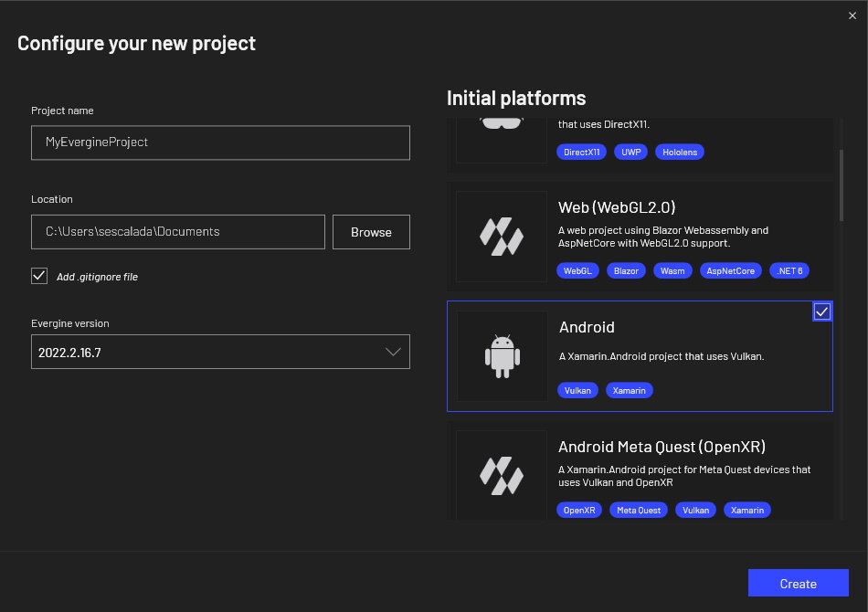This screenshot has width=868, height=612.
Task: Click the chevron arrow of version selector
Action: [x=394, y=352]
